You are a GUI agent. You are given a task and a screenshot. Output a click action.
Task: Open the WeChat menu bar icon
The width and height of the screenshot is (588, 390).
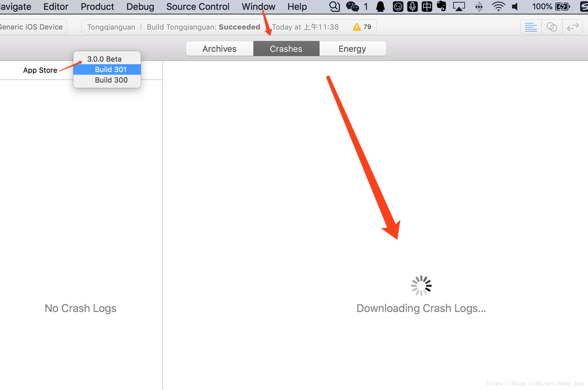pyautogui.click(x=352, y=7)
